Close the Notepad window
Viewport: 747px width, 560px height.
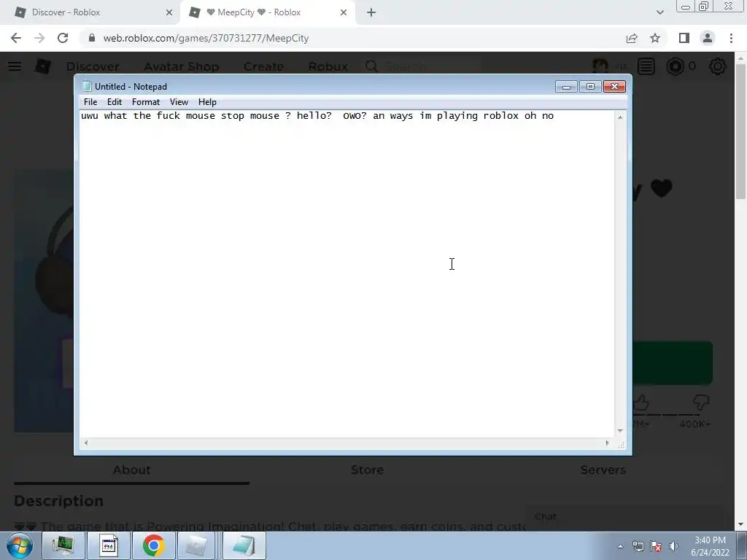coord(614,87)
